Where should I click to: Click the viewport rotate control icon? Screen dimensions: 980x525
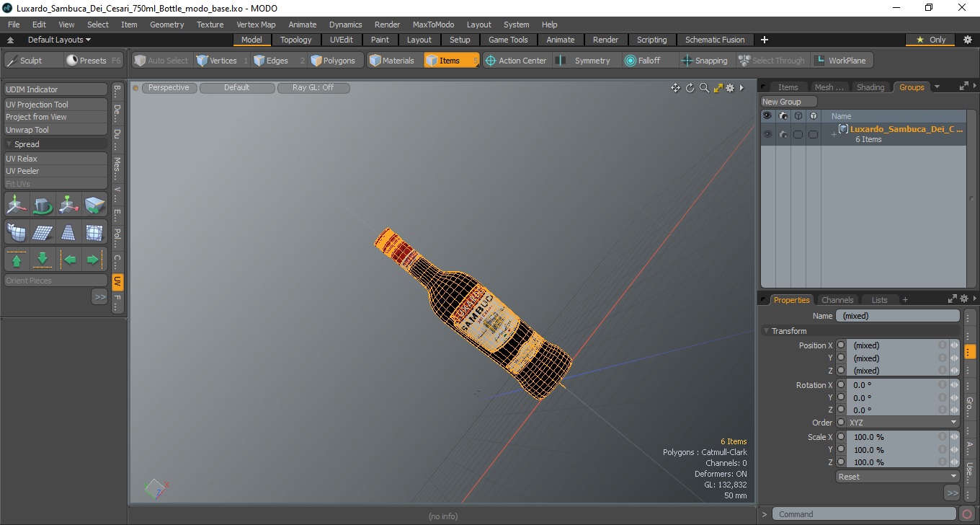coord(690,88)
